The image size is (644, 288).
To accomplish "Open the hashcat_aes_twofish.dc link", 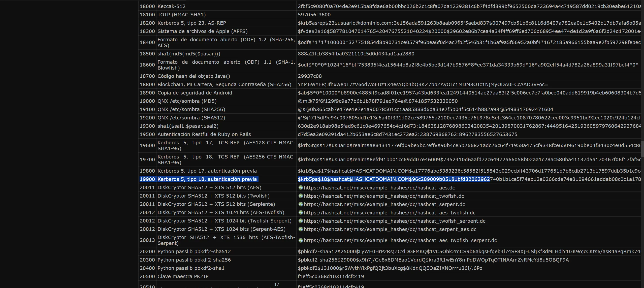I will pyautogui.click(x=390, y=213).
